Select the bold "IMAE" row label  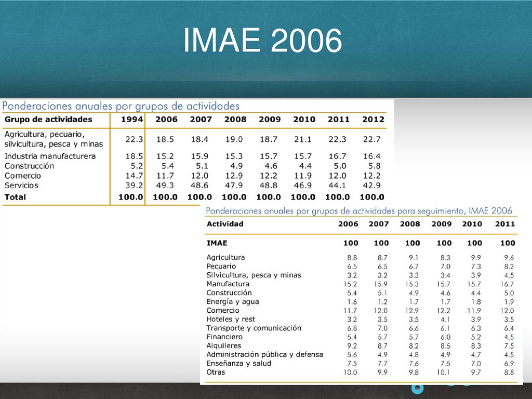[x=217, y=243]
